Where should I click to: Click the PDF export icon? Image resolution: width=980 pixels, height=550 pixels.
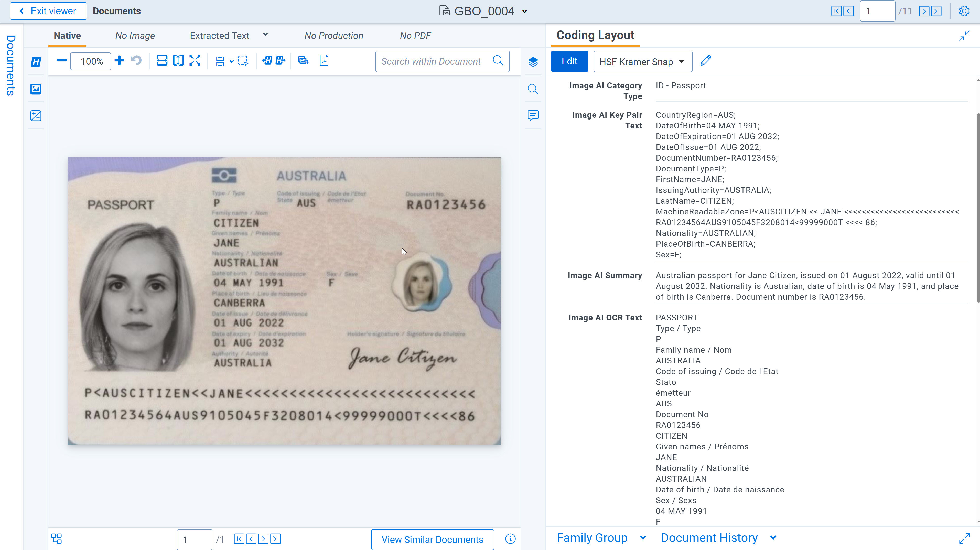tap(324, 60)
